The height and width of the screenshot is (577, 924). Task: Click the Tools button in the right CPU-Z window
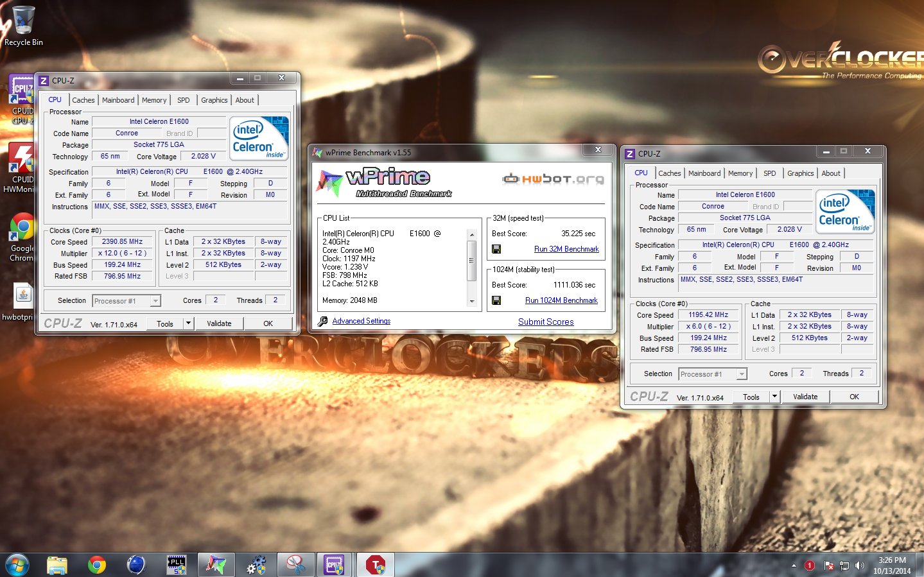click(x=751, y=397)
